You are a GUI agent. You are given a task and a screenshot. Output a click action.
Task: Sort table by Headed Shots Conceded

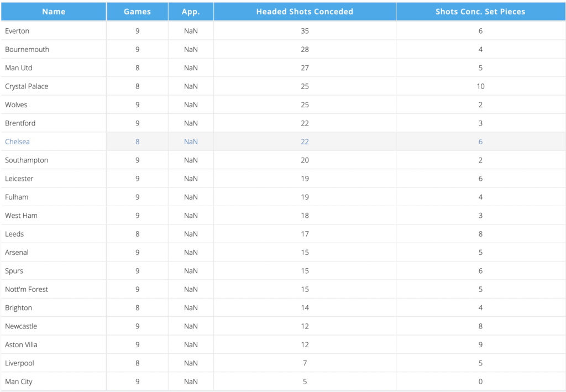coord(305,12)
